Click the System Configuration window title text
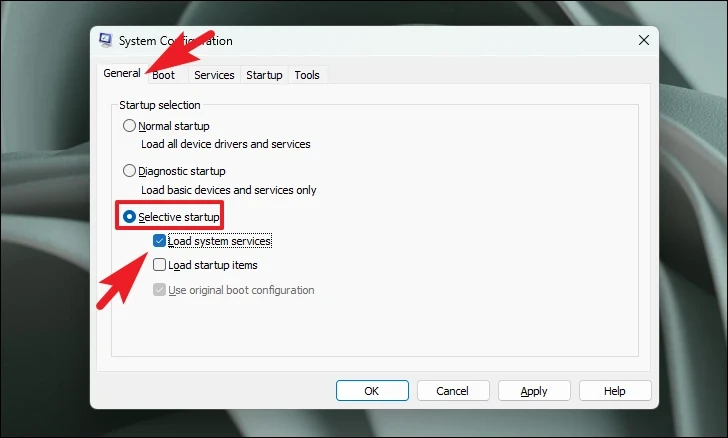The height and width of the screenshot is (438, 728). [x=176, y=41]
